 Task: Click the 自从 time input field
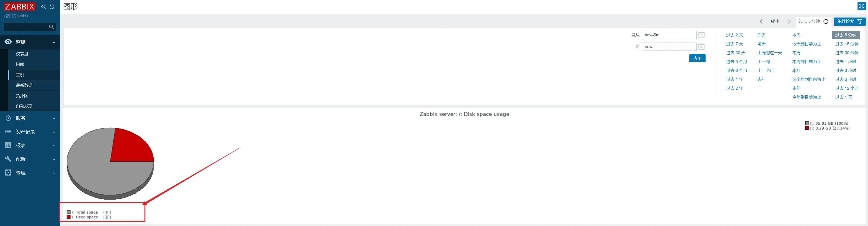(x=669, y=35)
